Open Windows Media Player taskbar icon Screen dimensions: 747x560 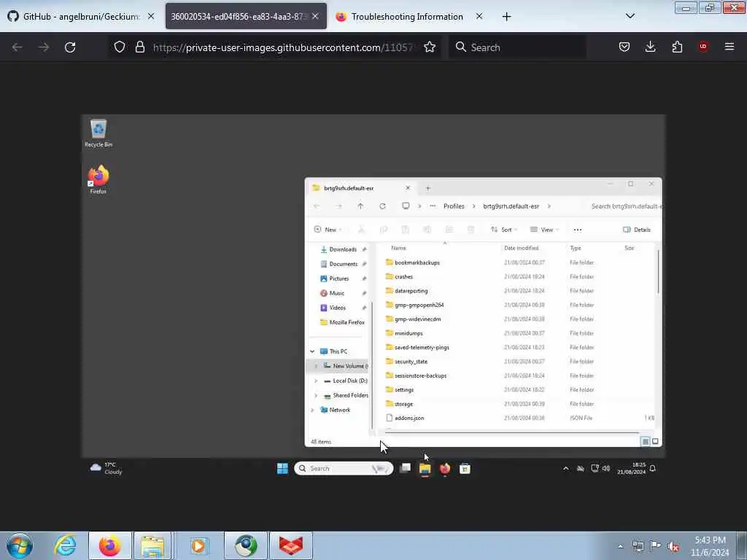(x=198, y=545)
